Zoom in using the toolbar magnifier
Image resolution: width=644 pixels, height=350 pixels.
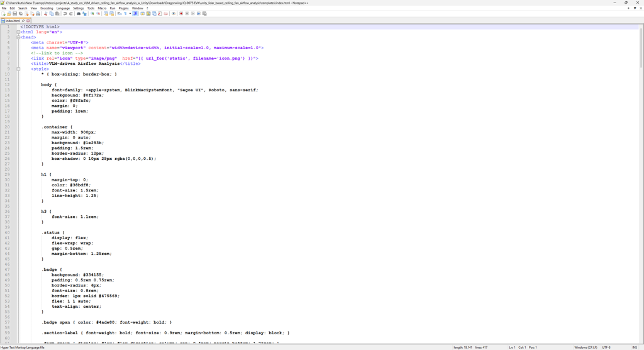coord(92,14)
